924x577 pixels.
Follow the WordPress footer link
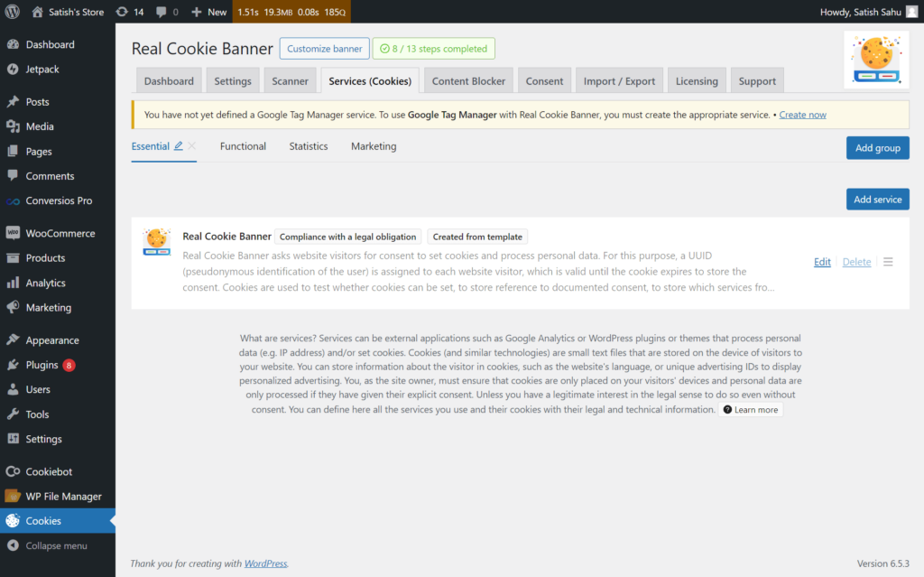coord(266,563)
